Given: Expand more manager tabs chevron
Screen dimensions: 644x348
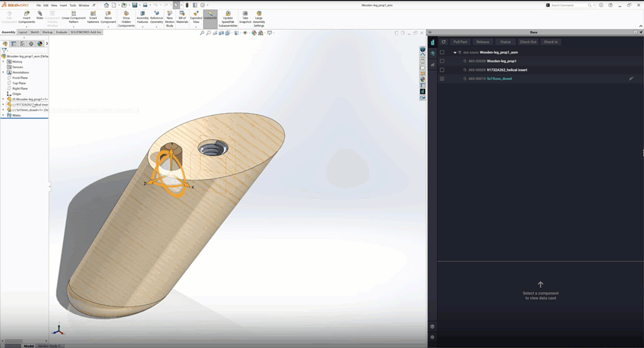Looking at the screenshot, I should (x=47, y=44).
